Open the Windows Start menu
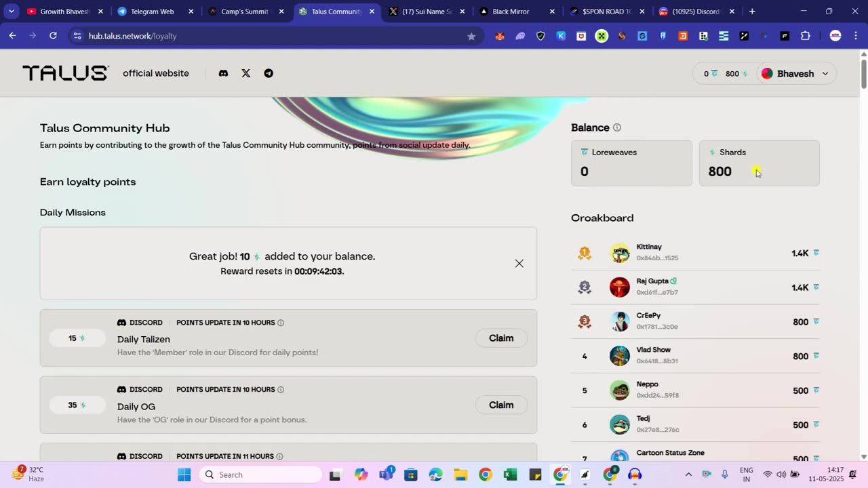 point(184,474)
